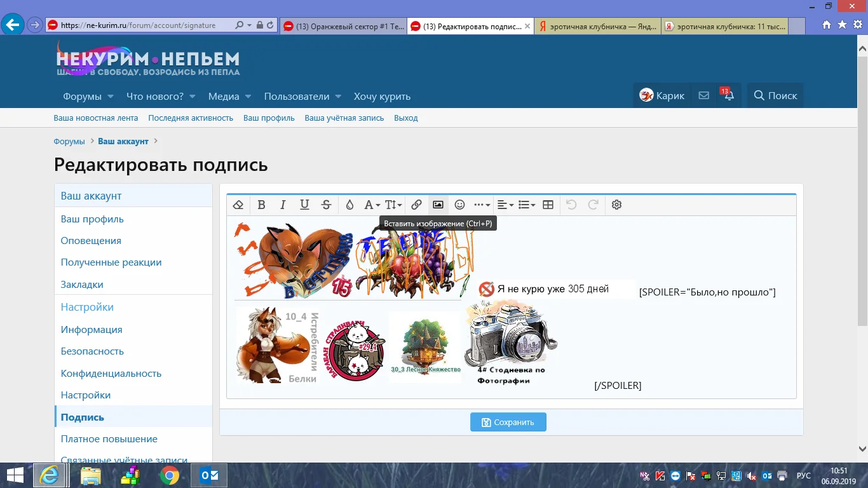Open the list options dropdown
The height and width of the screenshot is (488, 868).
526,205
